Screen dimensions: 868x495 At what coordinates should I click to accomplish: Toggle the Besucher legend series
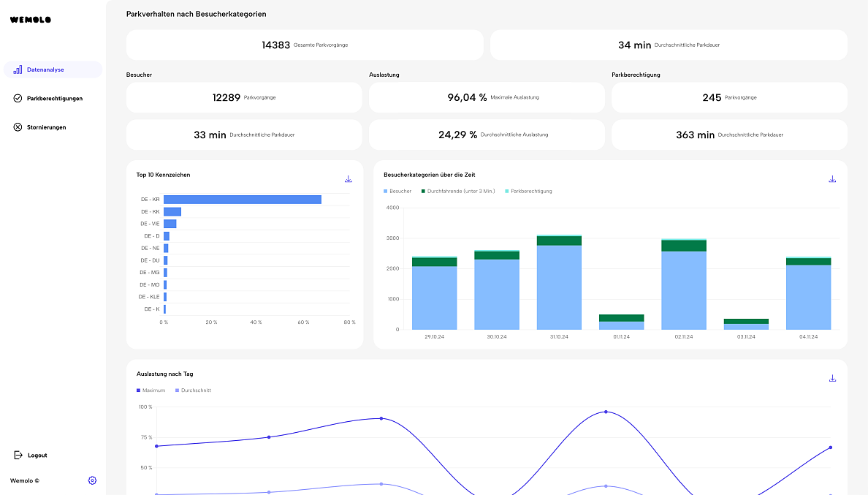click(397, 192)
